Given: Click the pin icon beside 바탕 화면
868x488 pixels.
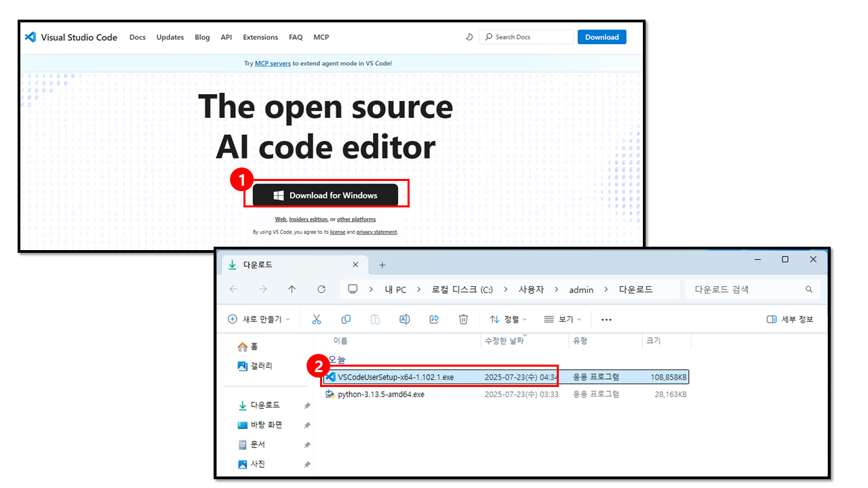Looking at the screenshot, I should pyautogui.click(x=307, y=425).
